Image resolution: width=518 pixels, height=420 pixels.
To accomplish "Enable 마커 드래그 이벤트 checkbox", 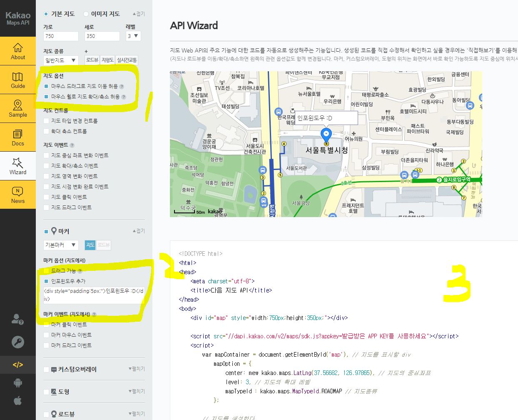I will click(x=46, y=345).
